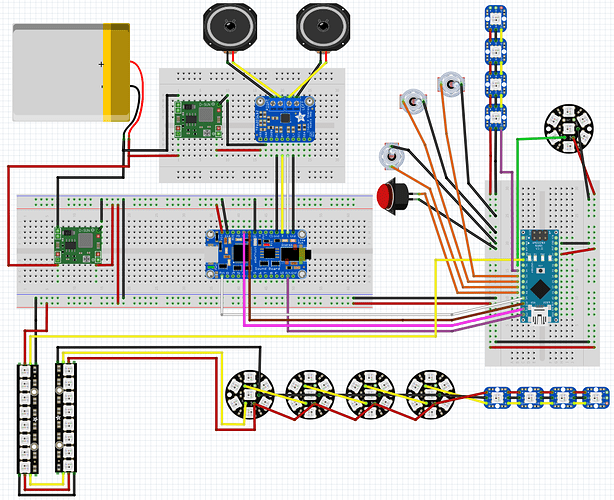This screenshot has width=614, height=500.
Task: Select the right NeoPixel stick
Action: pos(66,418)
